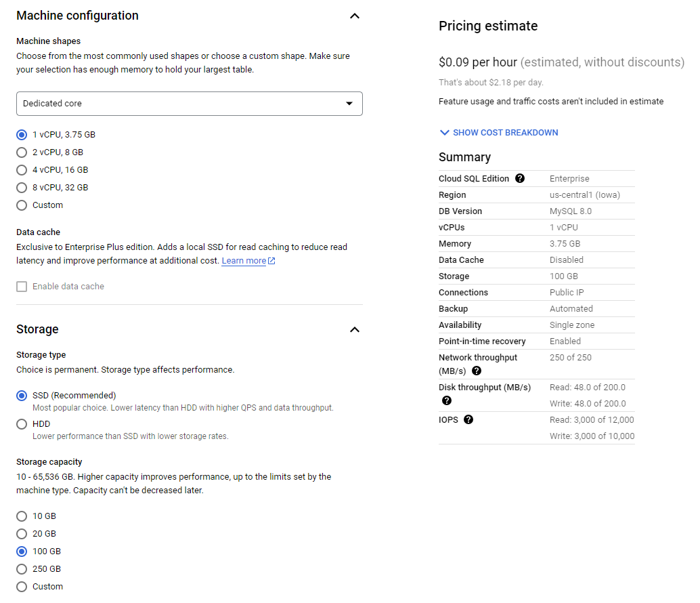
Task: Collapse the Machine configuration section
Action: tap(354, 16)
